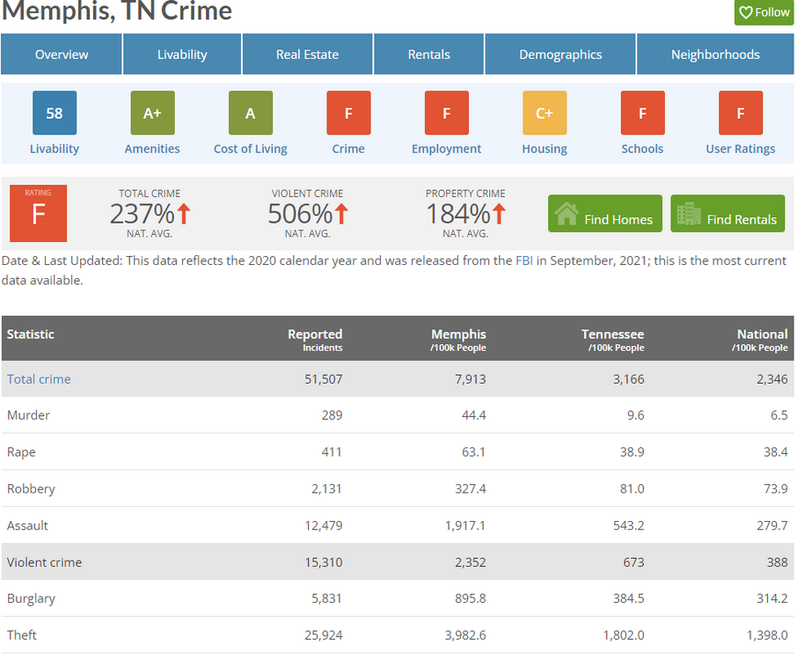Click the C+ Housing grade badge

click(545, 114)
